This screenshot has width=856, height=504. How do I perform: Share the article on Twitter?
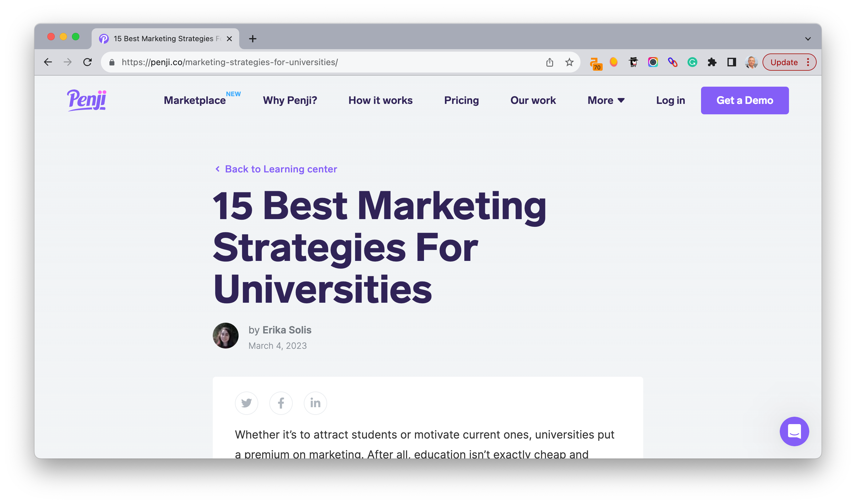(247, 403)
